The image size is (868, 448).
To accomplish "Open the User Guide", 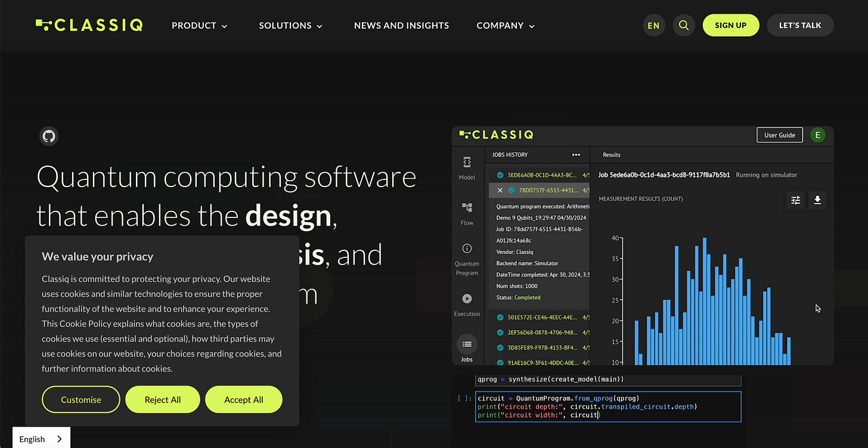I will point(780,135).
